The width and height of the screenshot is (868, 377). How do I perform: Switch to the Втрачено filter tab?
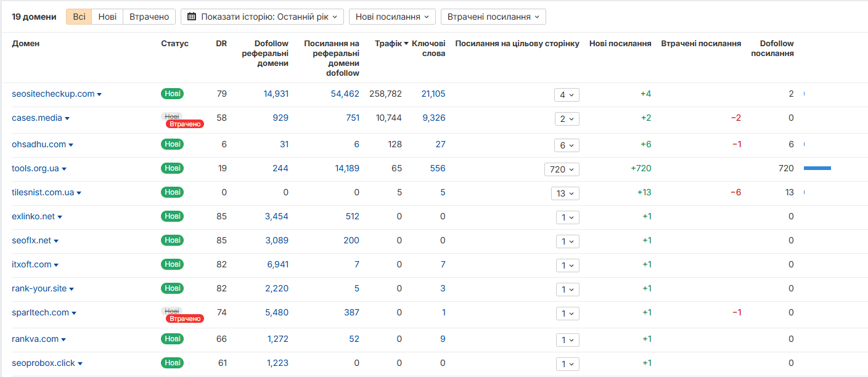149,17
